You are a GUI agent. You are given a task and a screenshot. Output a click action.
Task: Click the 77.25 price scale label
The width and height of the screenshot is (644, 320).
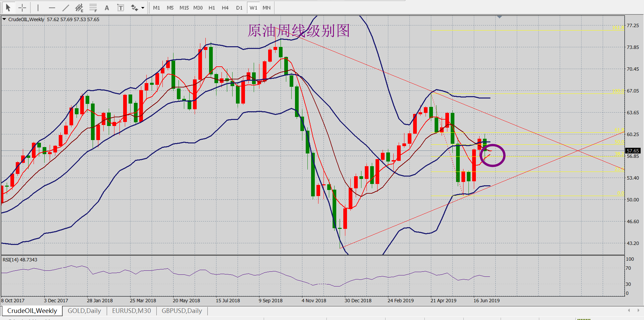pyautogui.click(x=633, y=25)
